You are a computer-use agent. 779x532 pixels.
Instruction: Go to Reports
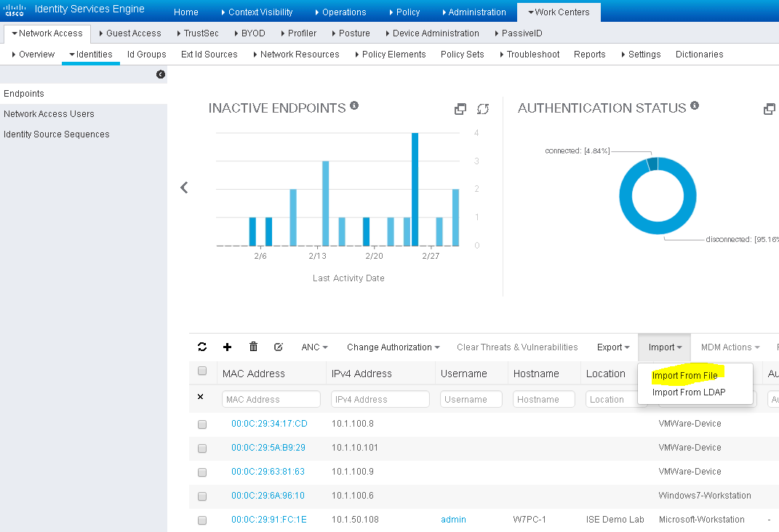(x=590, y=54)
